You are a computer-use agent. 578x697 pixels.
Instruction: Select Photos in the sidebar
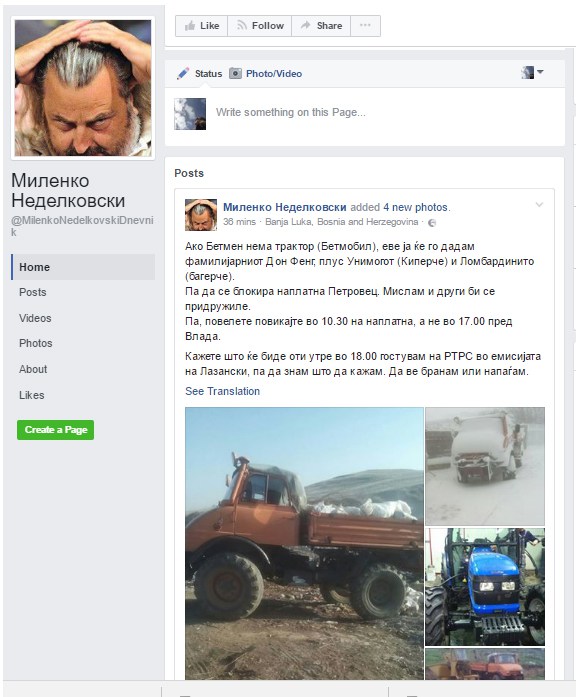pyautogui.click(x=36, y=343)
